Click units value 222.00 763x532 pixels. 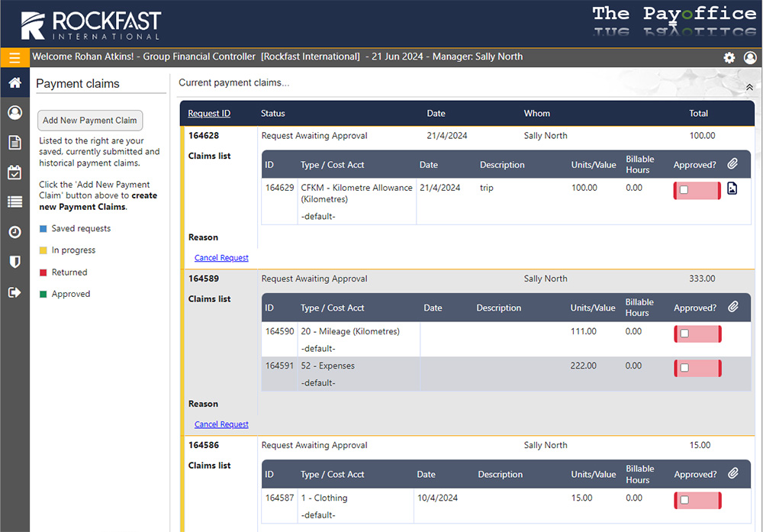pyautogui.click(x=584, y=366)
